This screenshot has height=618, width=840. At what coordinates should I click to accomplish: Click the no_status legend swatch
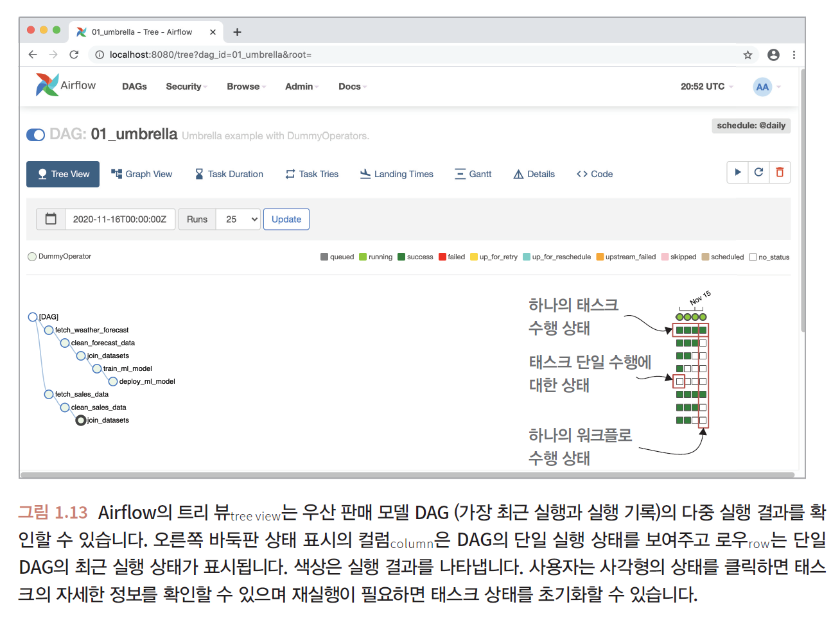pos(753,257)
